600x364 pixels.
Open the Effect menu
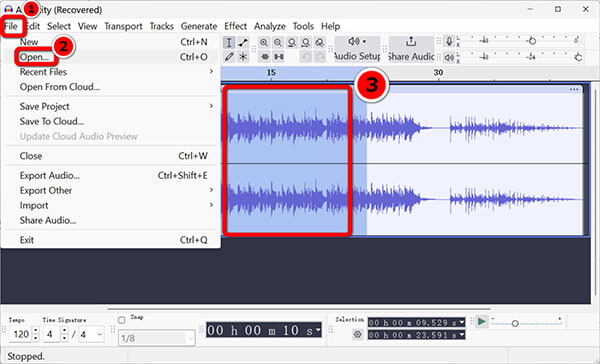pyautogui.click(x=235, y=26)
